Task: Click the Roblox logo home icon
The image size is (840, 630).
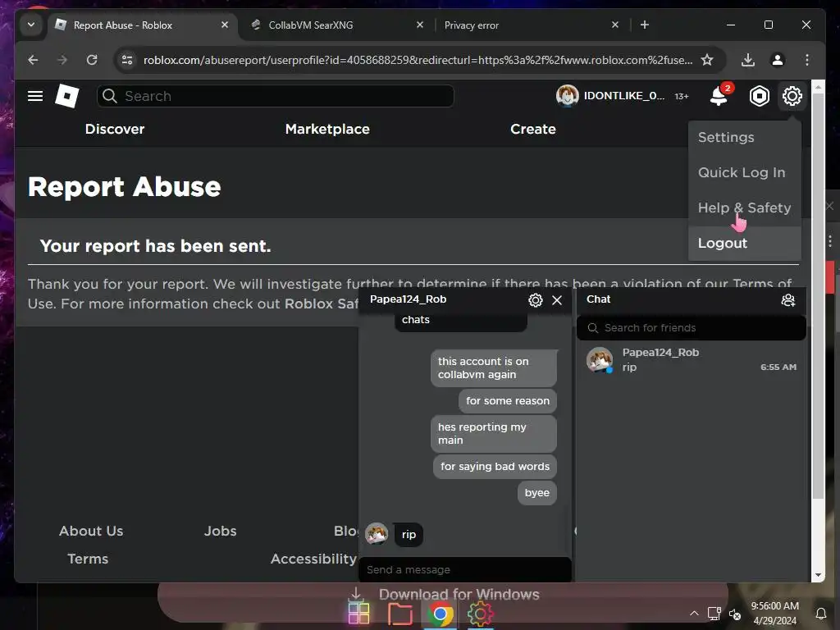Action: point(67,96)
